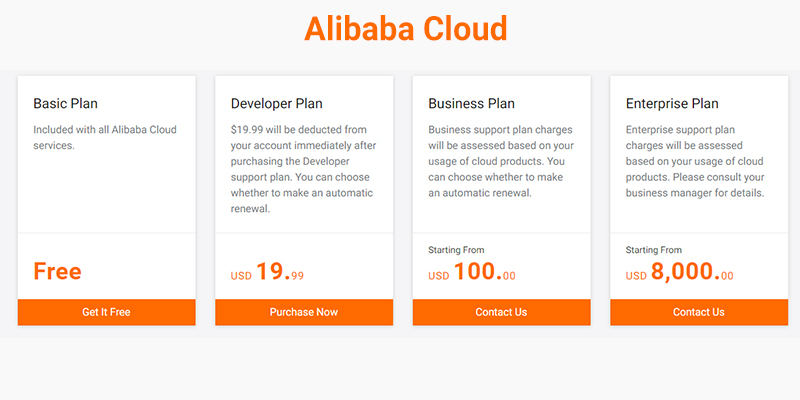Image resolution: width=800 pixels, height=400 pixels.
Task: Click Starting From label above USD 8,000.00
Action: coord(654,250)
